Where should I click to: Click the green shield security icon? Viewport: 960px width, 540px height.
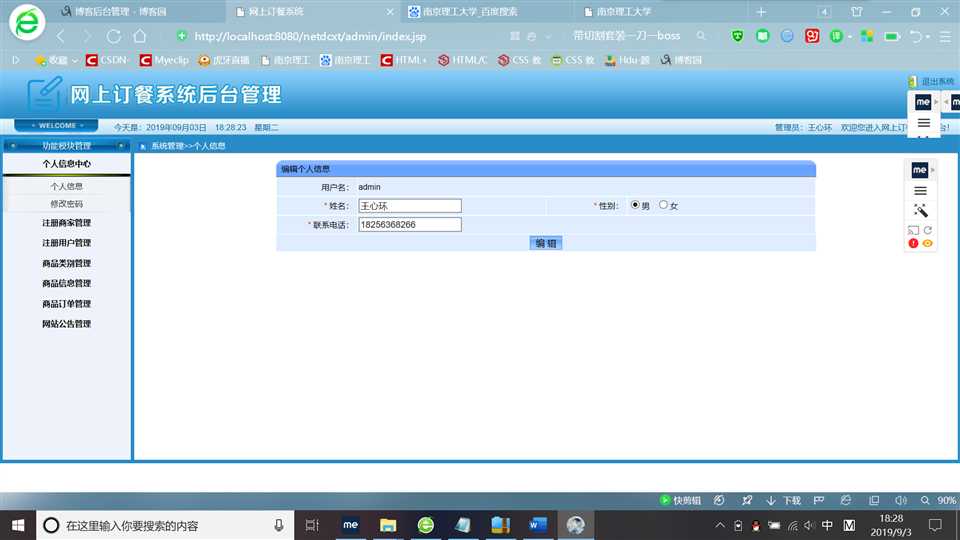[x=738, y=36]
